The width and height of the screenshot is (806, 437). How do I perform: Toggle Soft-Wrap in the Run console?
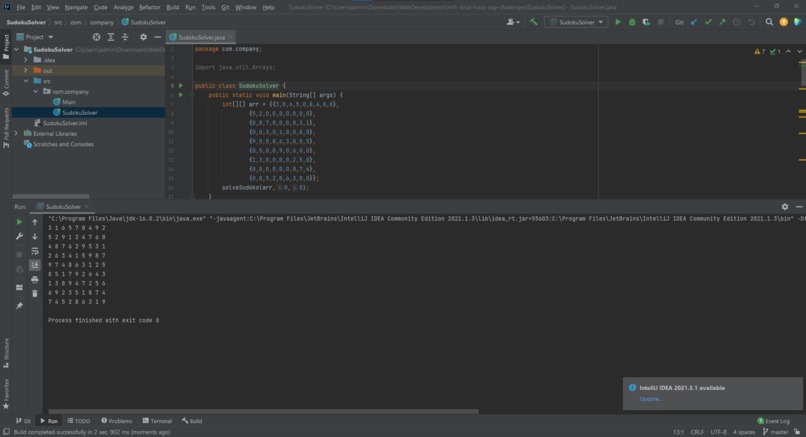(x=34, y=251)
